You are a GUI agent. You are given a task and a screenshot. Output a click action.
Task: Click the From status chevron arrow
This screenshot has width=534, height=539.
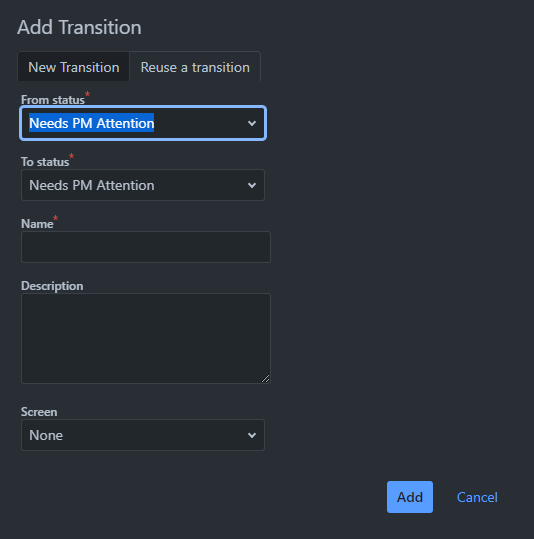click(252, 123)
